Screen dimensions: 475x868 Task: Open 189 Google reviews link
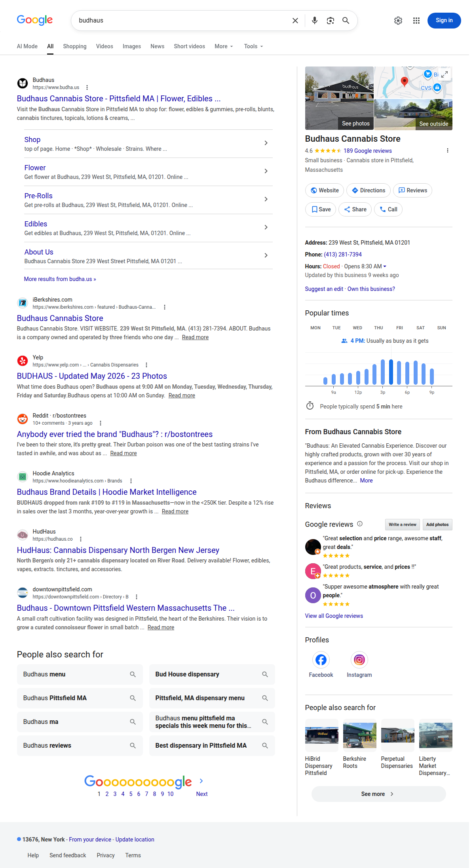[x=368, y=151]
